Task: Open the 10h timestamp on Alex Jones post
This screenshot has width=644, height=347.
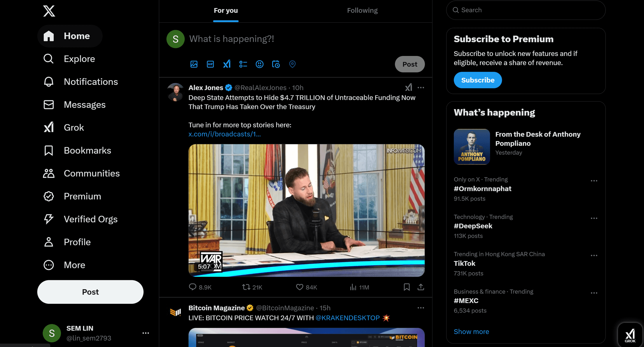Action: point(298,88)
